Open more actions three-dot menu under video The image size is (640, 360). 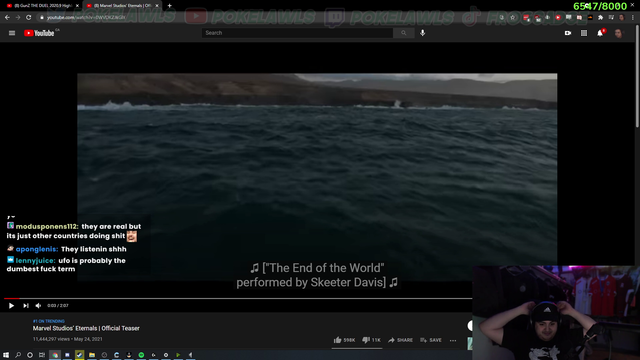point(453,340)
